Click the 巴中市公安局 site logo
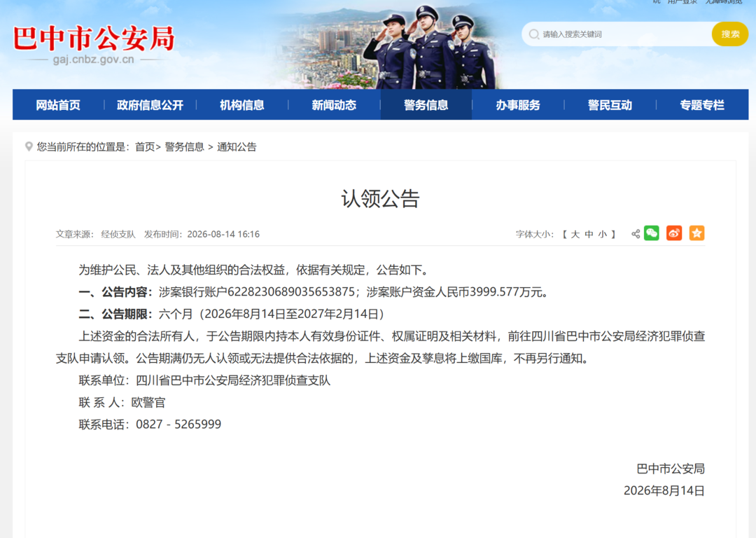 (94, 39)
